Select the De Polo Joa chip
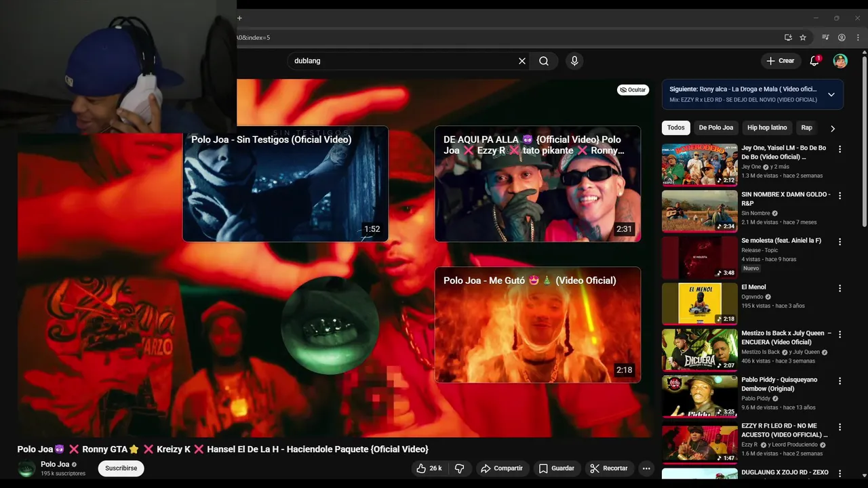This screenshot has width=868, height=488. pyautogui.click(x=716, y=127)
